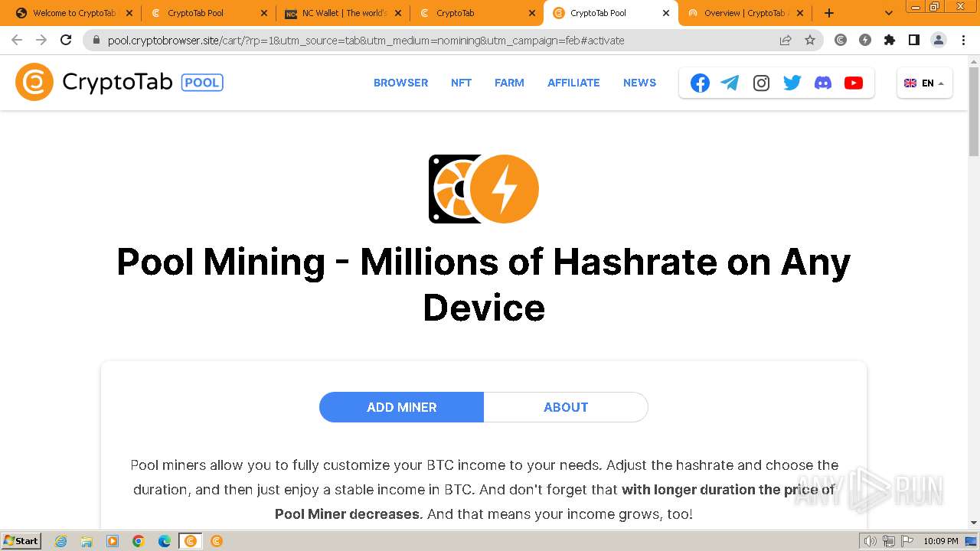This screenshot has height=551, width=980.
Task: Switch to the Overview | CryptoTab tab
Action: point(745,13)
